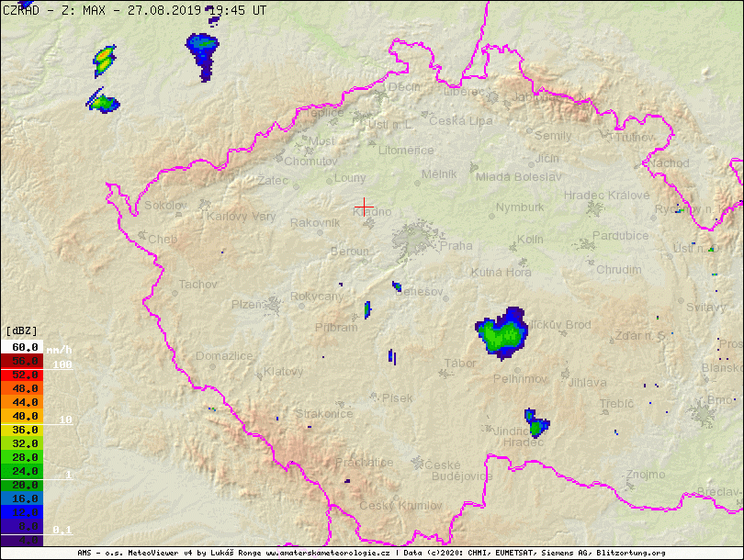
Task: Click the CZRAD timestamp header text
Action: pos(134,9)
